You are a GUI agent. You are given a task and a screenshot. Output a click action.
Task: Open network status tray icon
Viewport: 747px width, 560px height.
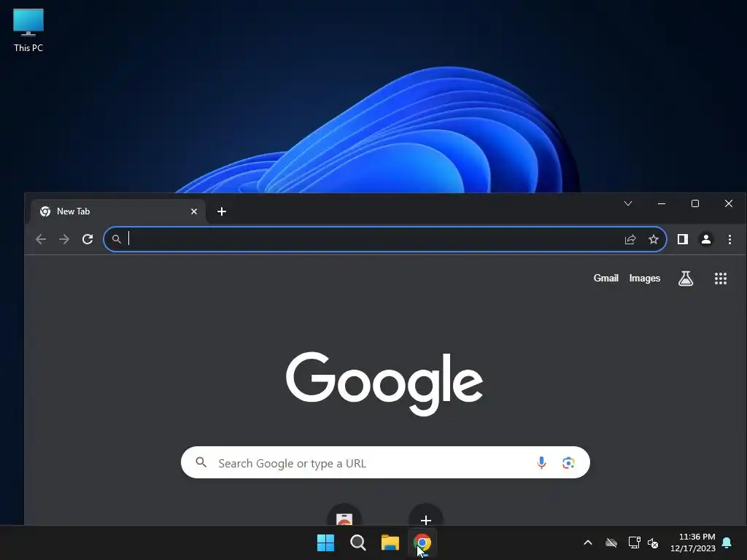tap(634, 542)
